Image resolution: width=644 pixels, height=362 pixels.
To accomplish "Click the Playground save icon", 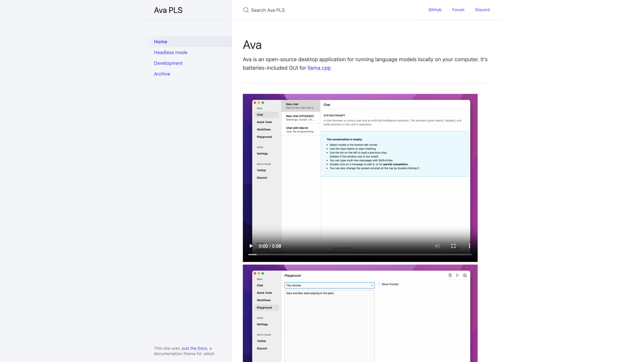I will tap(465, 275).
